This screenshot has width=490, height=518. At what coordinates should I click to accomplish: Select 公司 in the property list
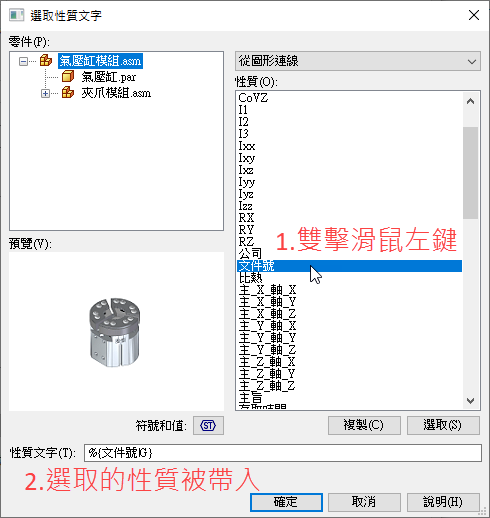click(x=250, y=254)
